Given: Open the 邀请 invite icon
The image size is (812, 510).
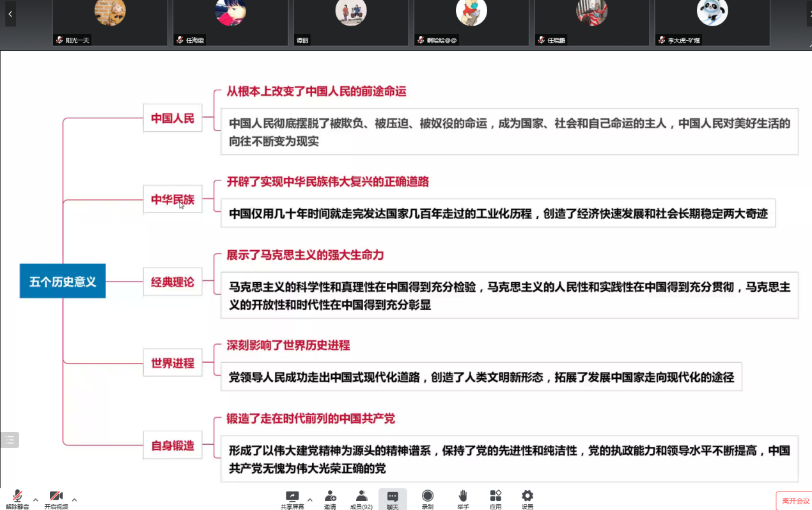Looking at the screenshot, I should point(330,499).
